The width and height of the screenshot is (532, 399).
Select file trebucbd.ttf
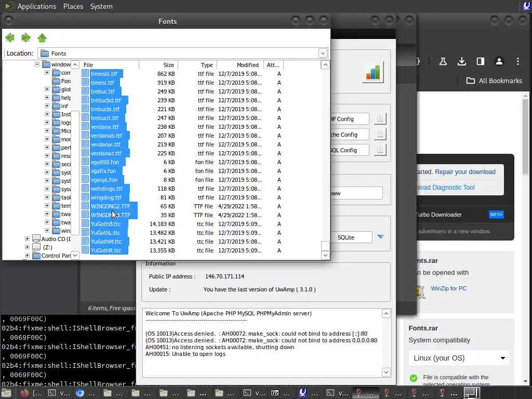click(106, 100)
